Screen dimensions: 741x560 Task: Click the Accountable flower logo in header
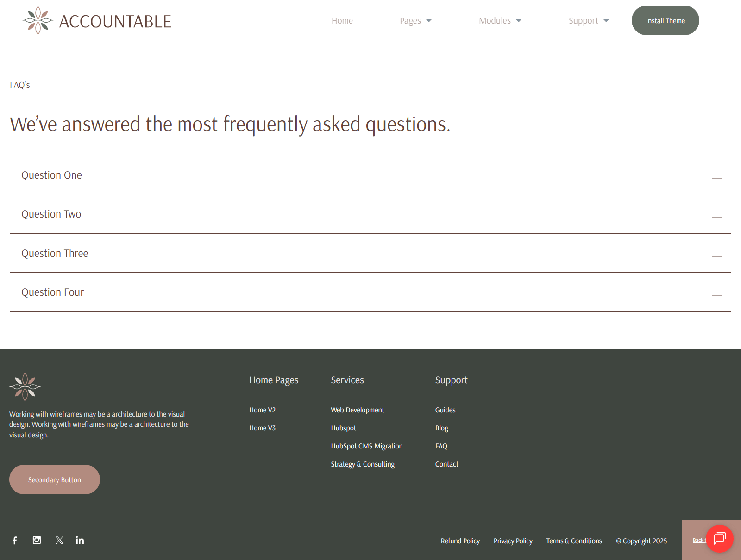point(38,20)
